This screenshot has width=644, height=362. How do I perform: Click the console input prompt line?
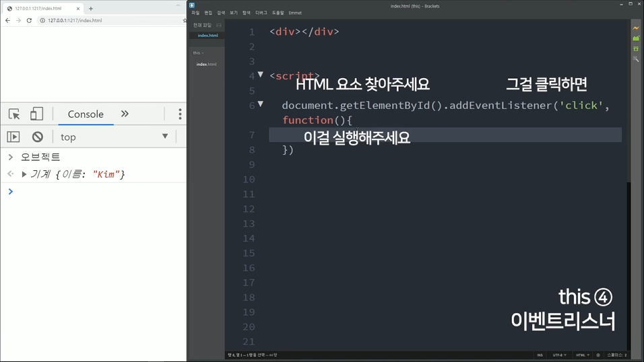point(98,192)
